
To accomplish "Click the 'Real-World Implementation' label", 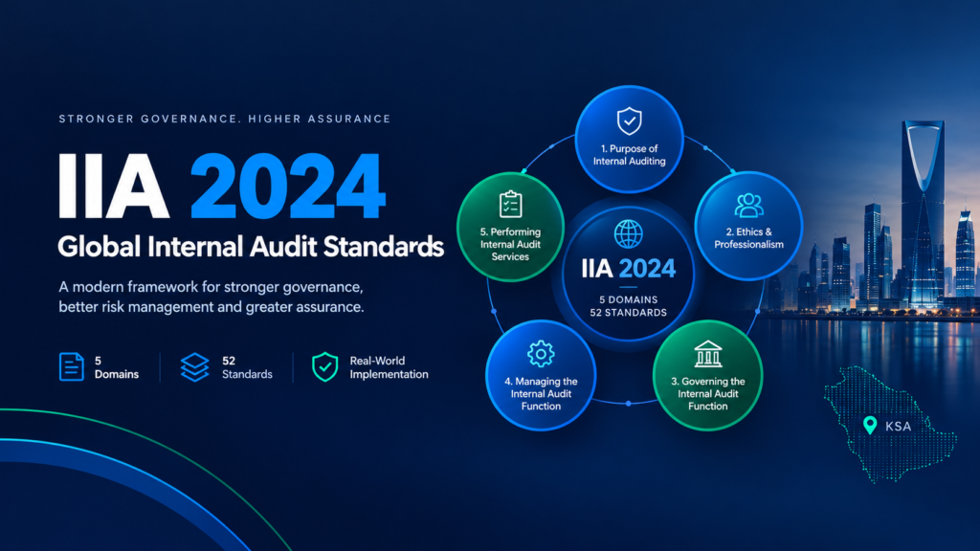I will 389,367.
